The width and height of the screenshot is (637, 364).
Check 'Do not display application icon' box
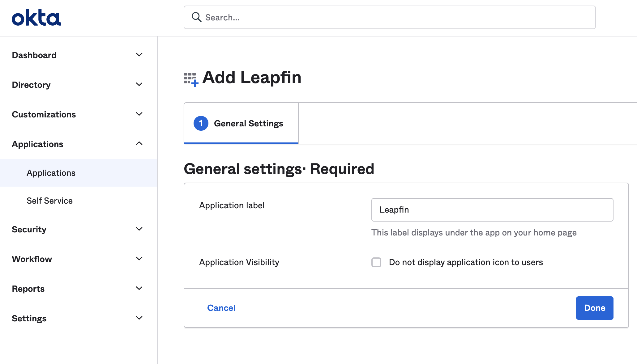click(x=376, y=262)
